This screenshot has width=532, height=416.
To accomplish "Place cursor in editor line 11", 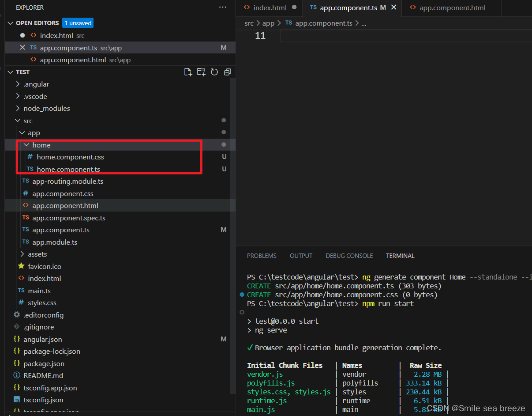I will click(x=406, y=36).
